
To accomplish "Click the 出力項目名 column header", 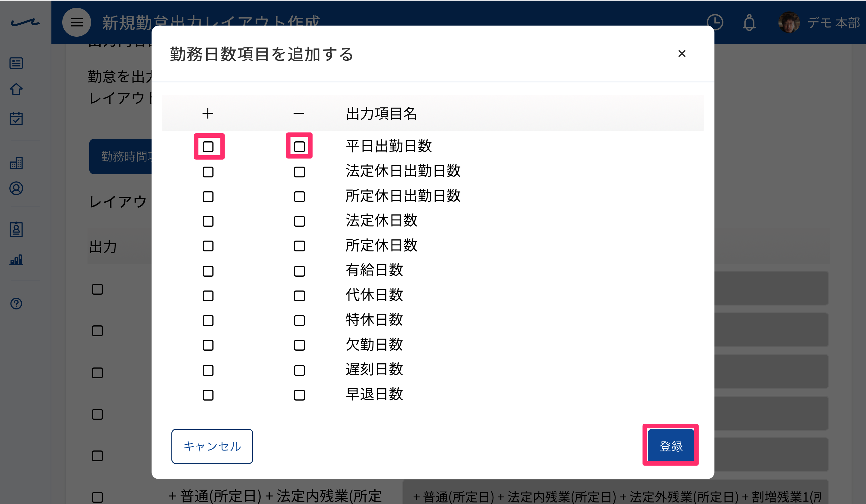I will 382,113.
